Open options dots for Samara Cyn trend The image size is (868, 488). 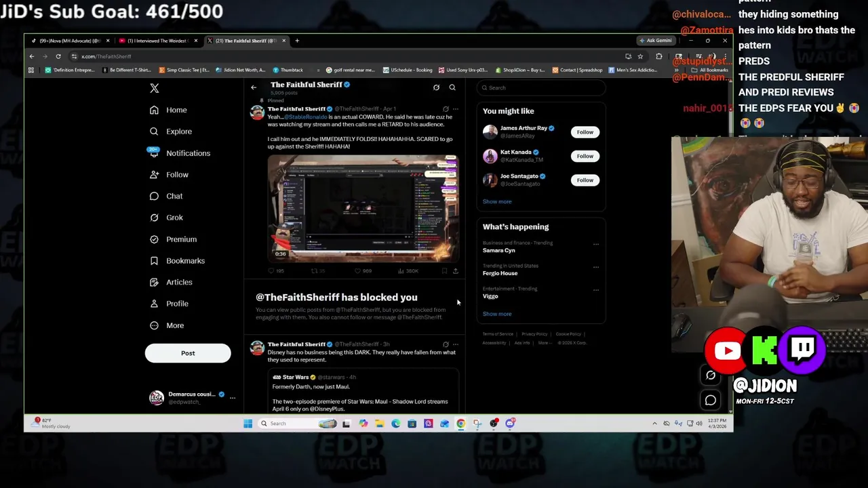[596, 244]
